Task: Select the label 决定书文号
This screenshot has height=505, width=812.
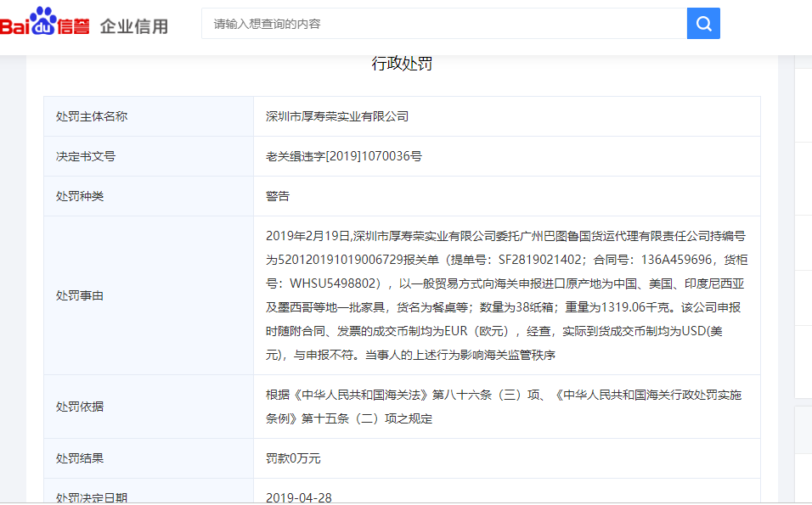Action: pos(86,156)
